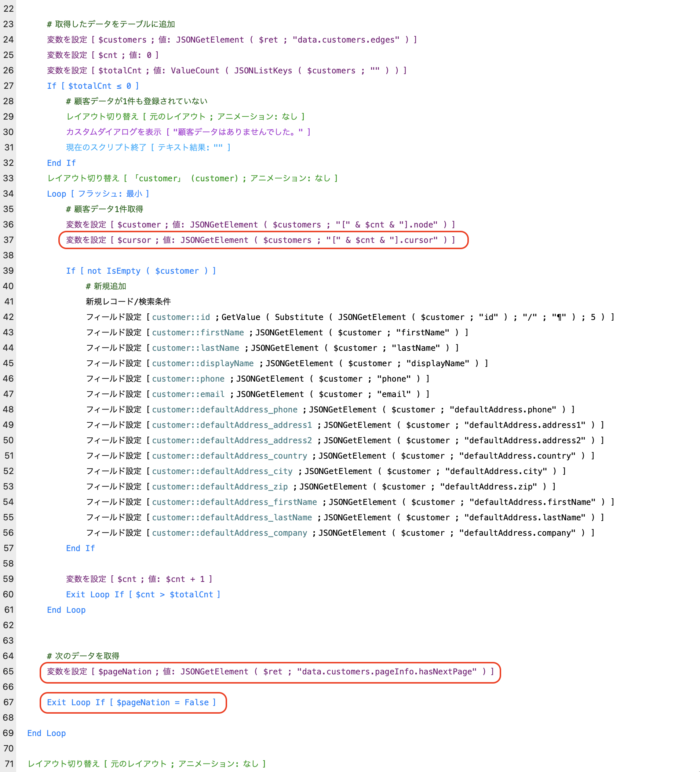Click the If $totalCnt ≤ 0 step

click(x=93, y=86)
